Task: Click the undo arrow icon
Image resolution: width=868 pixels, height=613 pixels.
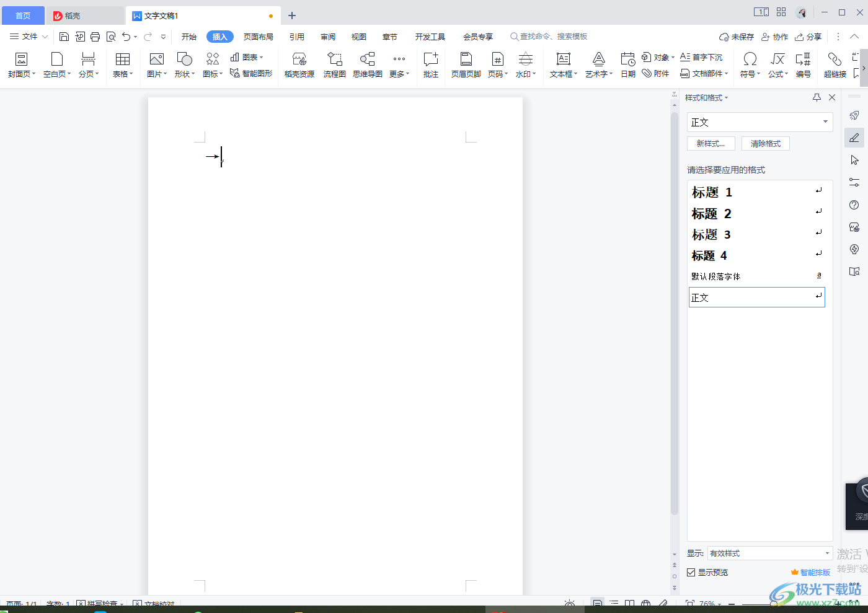Action: tap(126, 37)
